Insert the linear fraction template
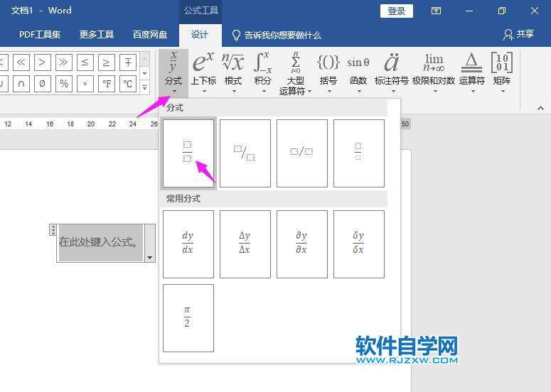Image resolution: width=551 pixels, height=392 pixels. 302,153
